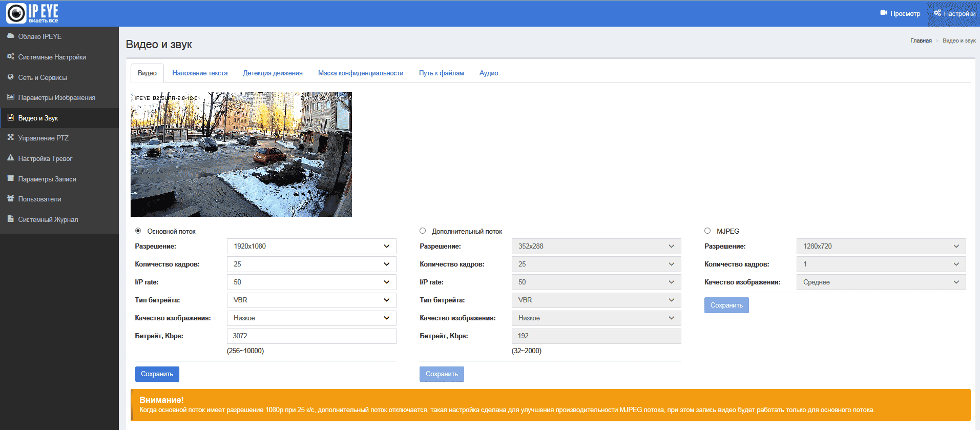
Task: Open Сеть и Сервисы in sidebar
Action: (x=59, y=77)
